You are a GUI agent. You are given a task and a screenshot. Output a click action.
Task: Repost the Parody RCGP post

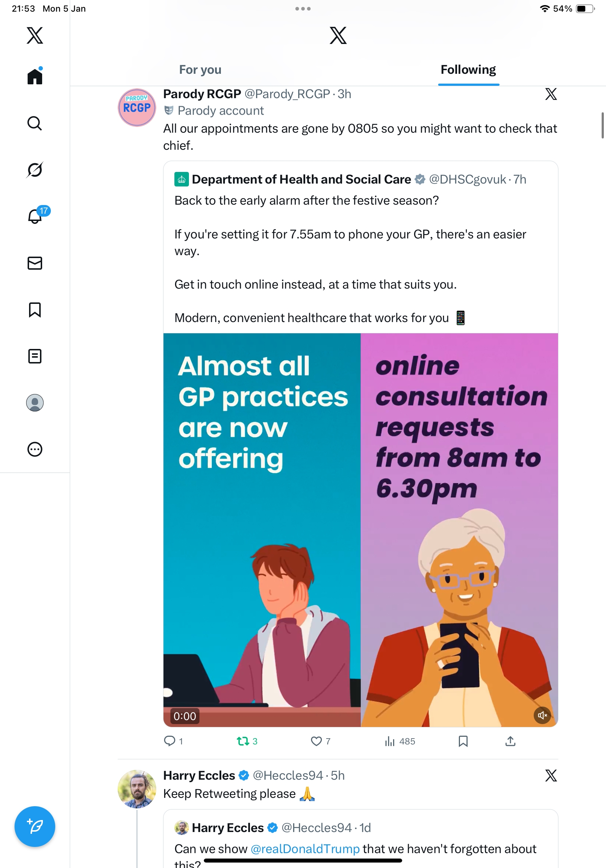click(243, 742)
